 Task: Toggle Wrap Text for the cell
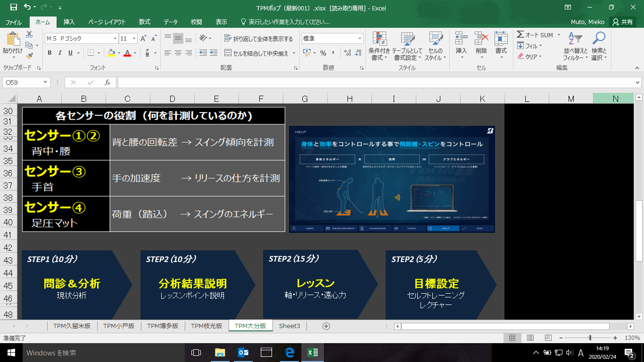tap(258, 39)
